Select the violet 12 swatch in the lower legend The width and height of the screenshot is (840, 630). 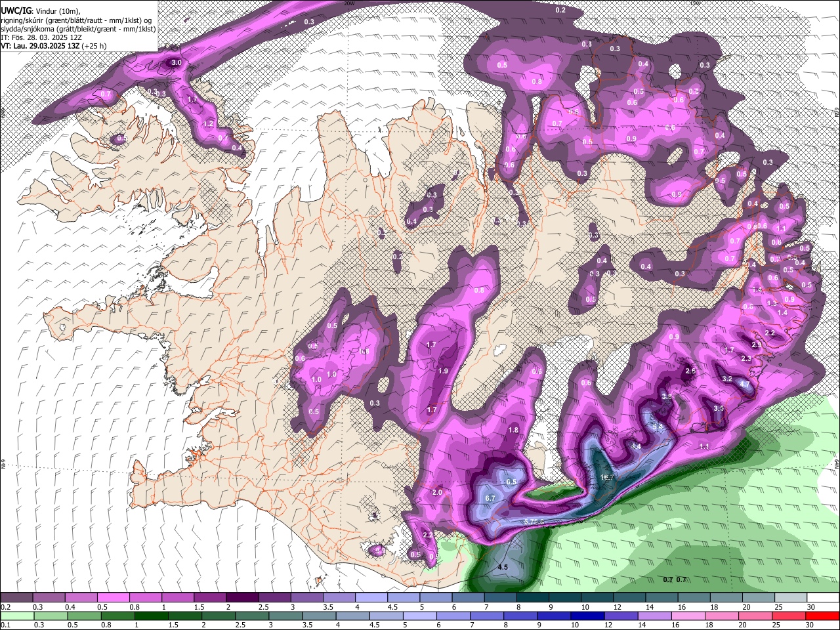[621, 616]
